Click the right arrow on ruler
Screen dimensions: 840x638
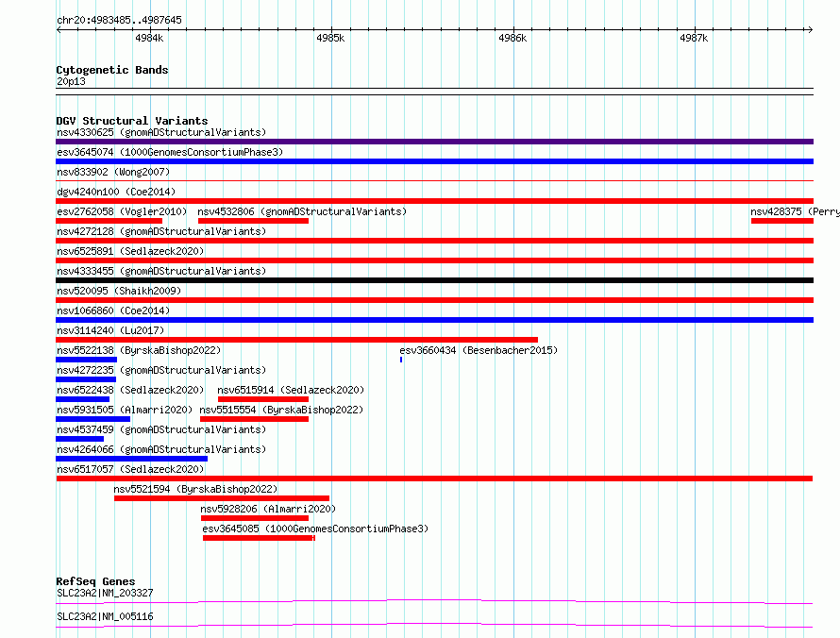[810, 29]
